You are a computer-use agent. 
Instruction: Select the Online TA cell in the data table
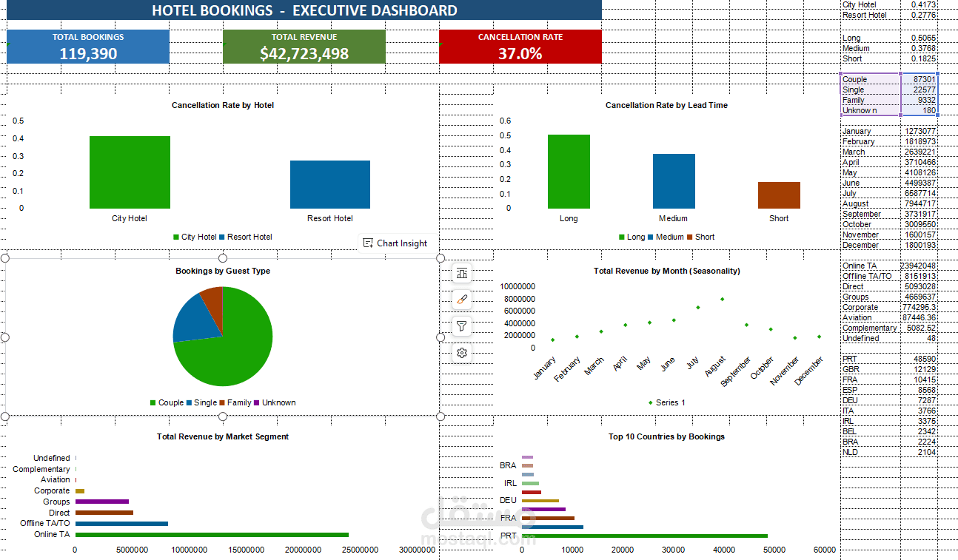click(871, 266)
